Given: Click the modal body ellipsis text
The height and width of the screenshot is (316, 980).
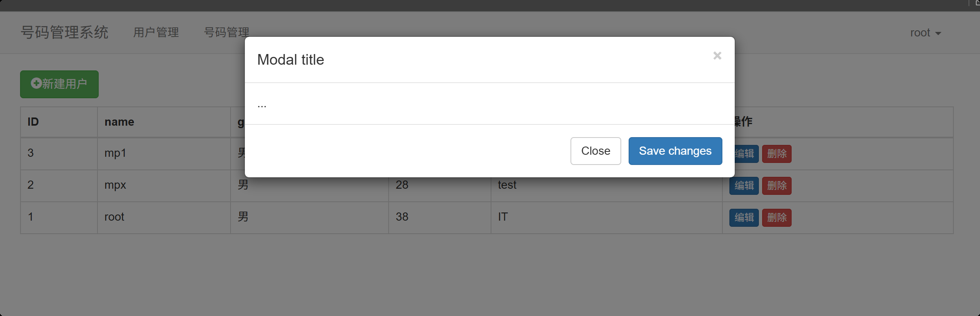Looking at the screenshot, I should (262, 105).
